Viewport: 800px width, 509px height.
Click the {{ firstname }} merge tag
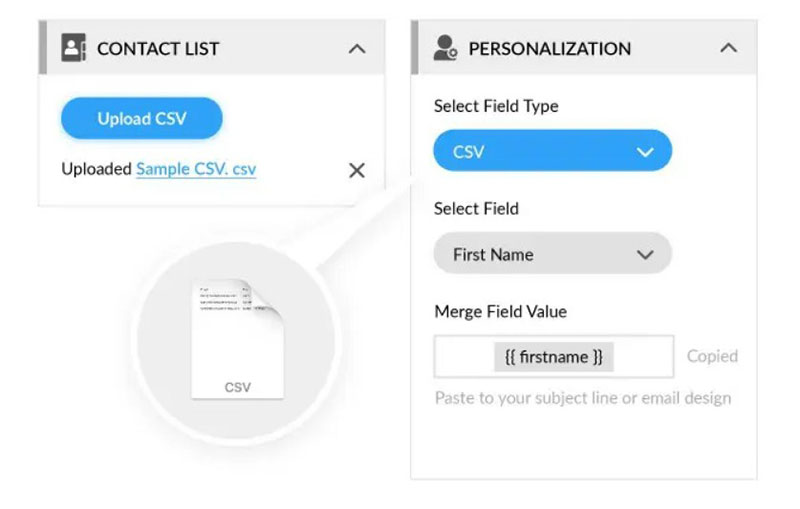(x=554, y=357)
